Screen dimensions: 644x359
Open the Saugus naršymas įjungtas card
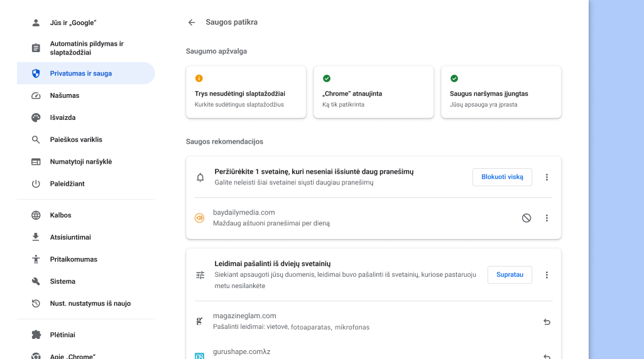tap(501, 92)
